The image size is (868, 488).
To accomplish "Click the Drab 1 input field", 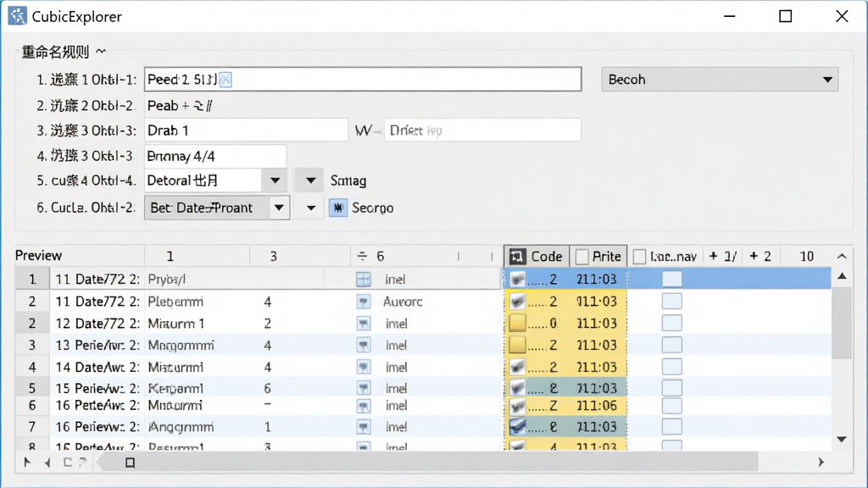I will [247, 130].
